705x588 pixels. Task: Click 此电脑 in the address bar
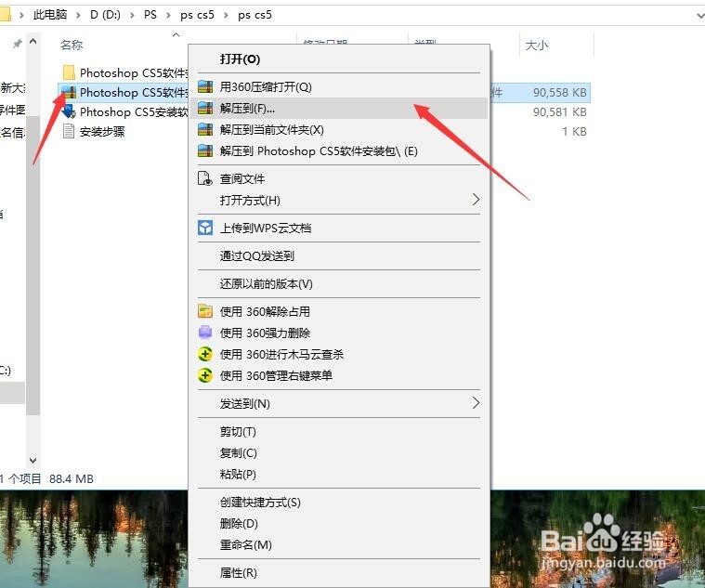coord(50,15)
